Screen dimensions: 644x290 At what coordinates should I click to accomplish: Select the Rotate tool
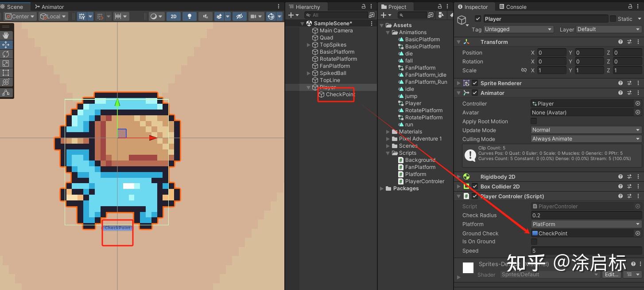[x=6, y=54]
